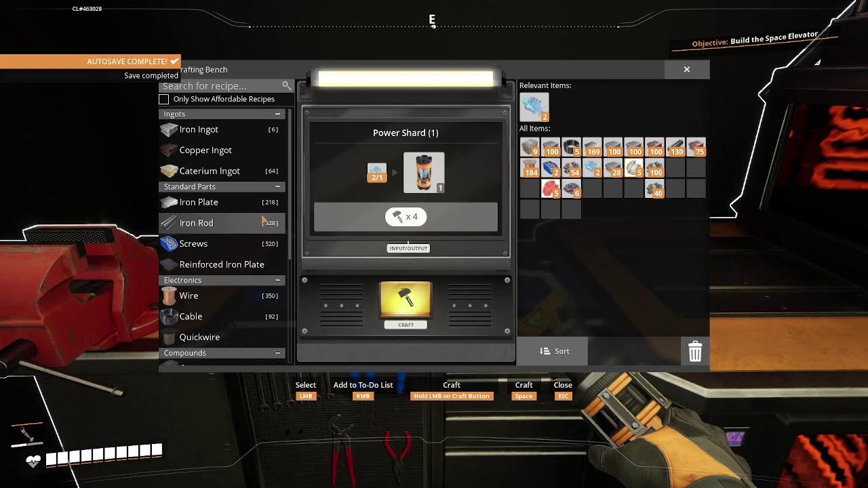This screenshot has width=868, height=488.
Task: Open the Screws recipe
Action: tap(222, 243)
